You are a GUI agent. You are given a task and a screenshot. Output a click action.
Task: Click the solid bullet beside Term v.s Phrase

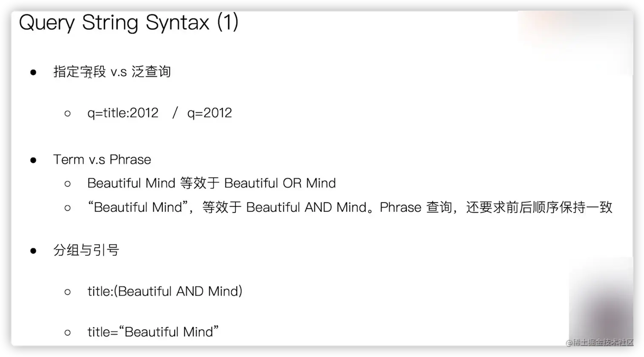click(33, 160)
